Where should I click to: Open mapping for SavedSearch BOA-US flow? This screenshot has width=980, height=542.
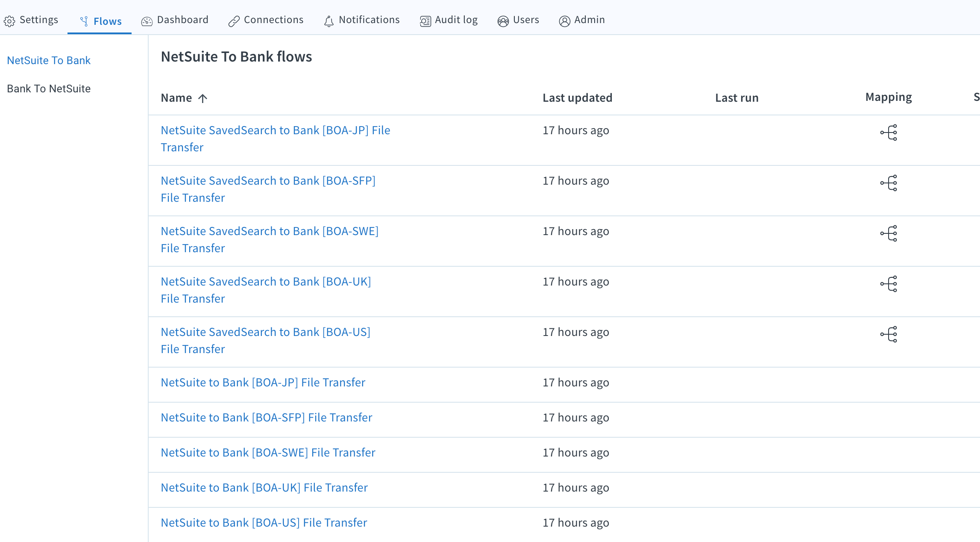(x=889, y=334)
